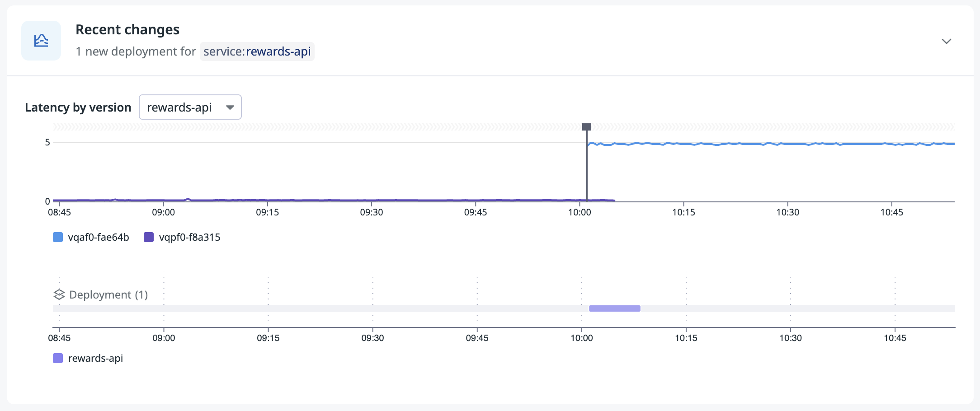Viewport: 980px width, 411px height.
Task: Click the rewards-api legend swatch below timeline
Action: click(58, 358)
